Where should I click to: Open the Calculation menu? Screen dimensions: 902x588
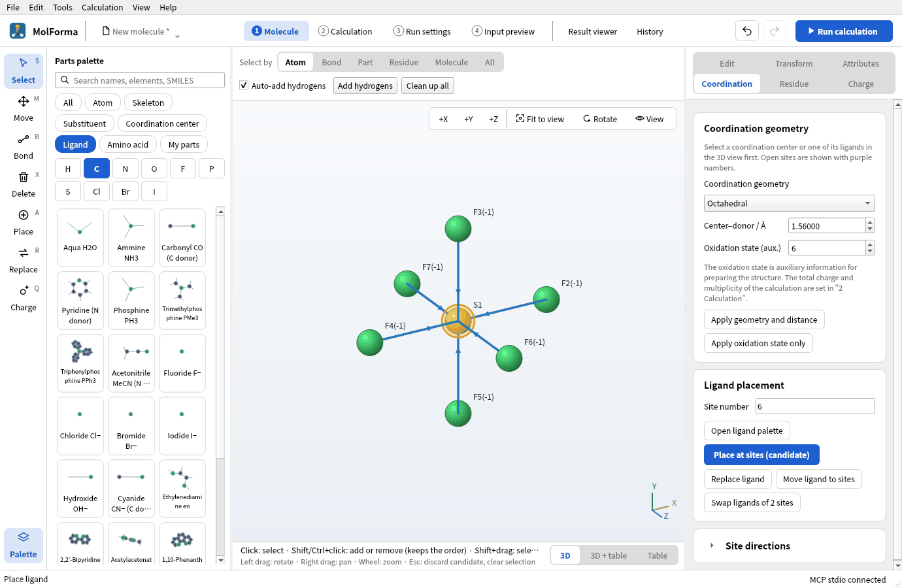coord(102,7)
